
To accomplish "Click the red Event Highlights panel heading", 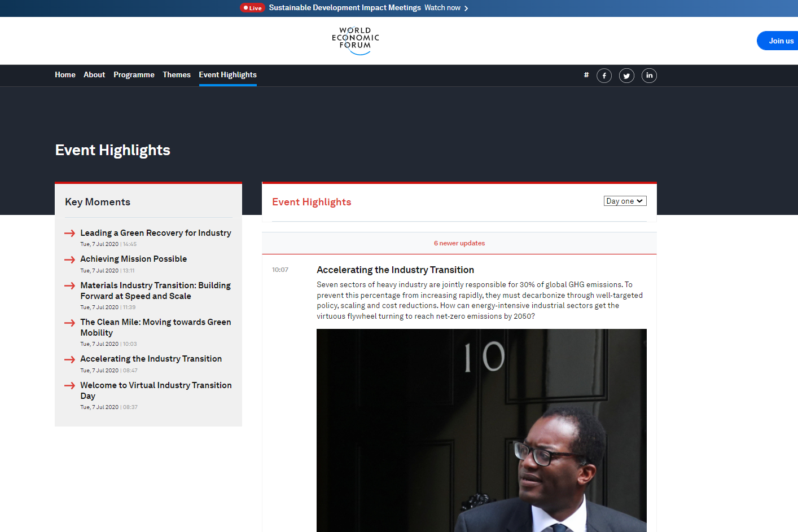I will 312,202.
